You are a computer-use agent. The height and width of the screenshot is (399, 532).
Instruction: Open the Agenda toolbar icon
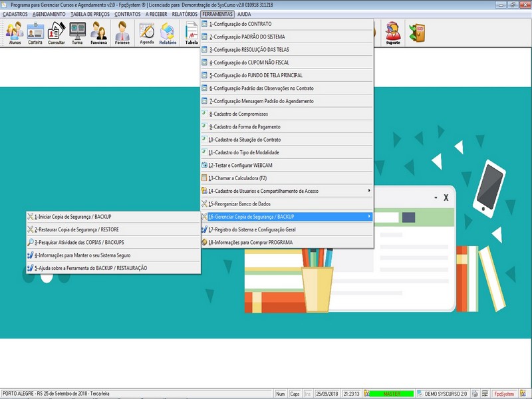(x=146, y=33)
